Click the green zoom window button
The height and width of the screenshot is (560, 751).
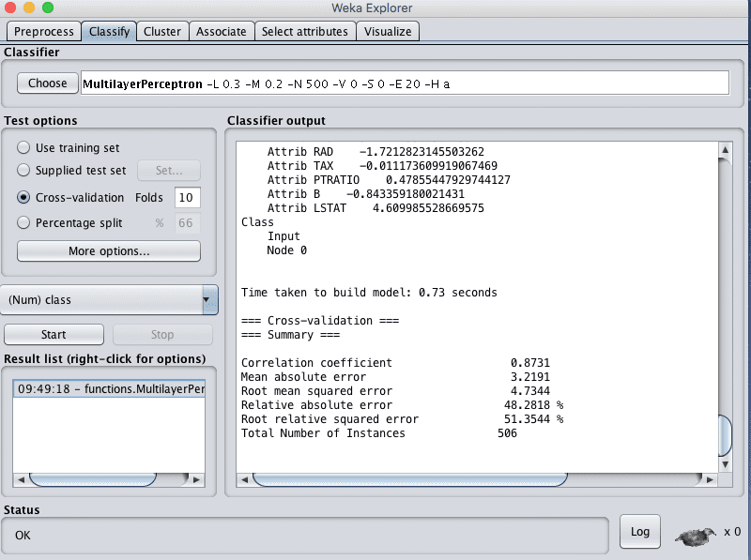pyautogui.click(x=48, y=8)
